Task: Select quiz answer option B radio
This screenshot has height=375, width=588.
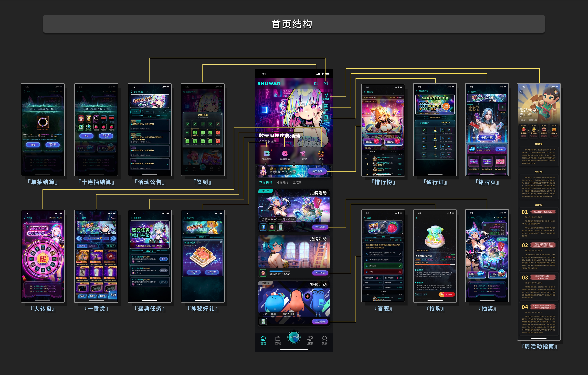Action: click(399, 260)
